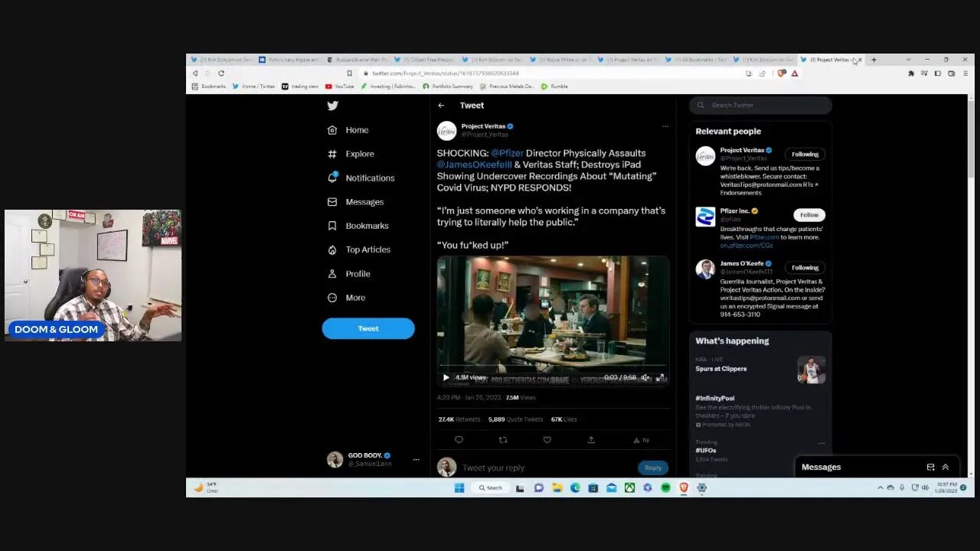Open Windows Start button
980x551 pixels.
459,487
